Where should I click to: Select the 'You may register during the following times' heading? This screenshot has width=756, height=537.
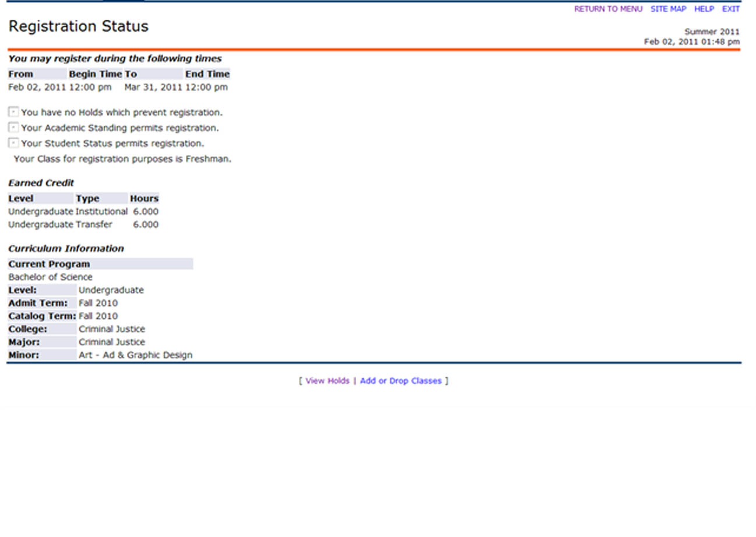(115, 59)
